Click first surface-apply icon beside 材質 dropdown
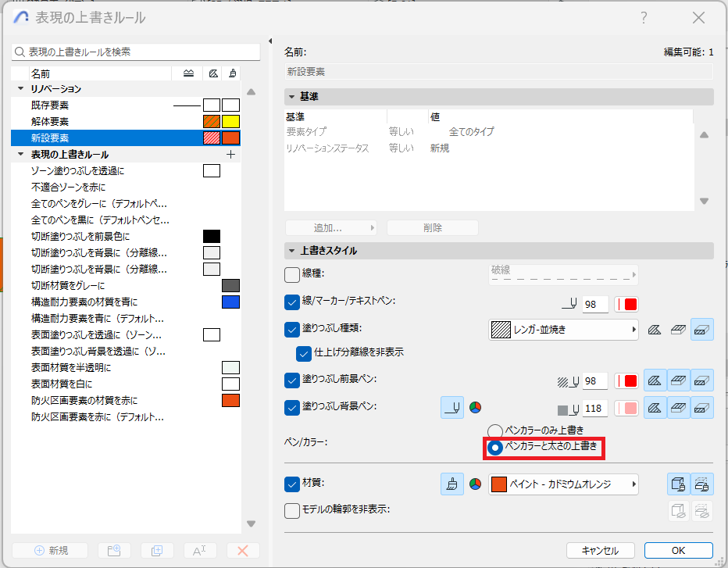Viewport: 728px width, 568px height. [678, 484]
